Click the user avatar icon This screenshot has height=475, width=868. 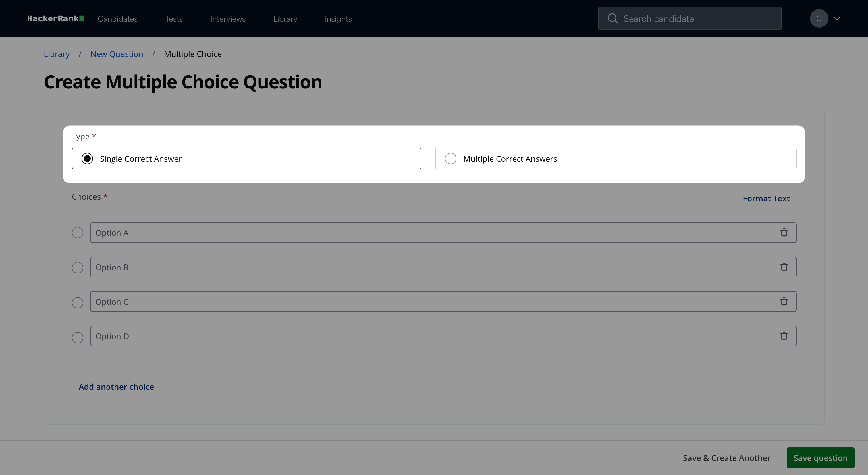click(x=819, y=19)
